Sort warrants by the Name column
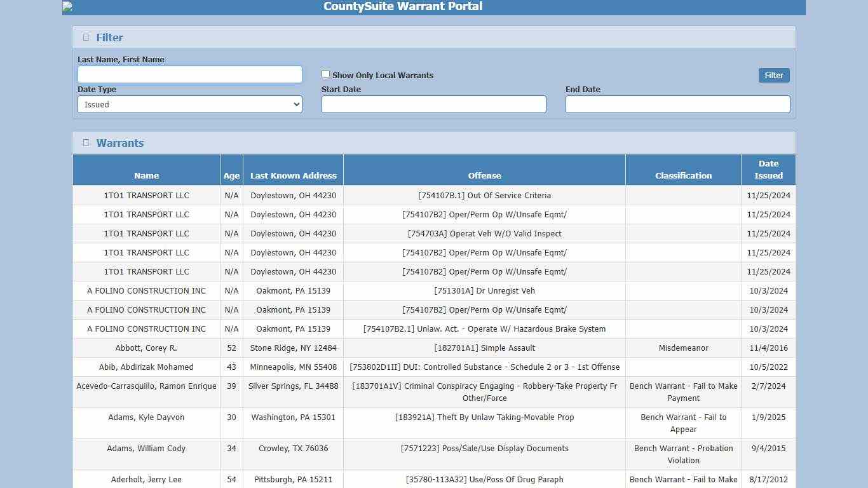The height and width of the screenshot is (488, 868). tap(146, 175)
